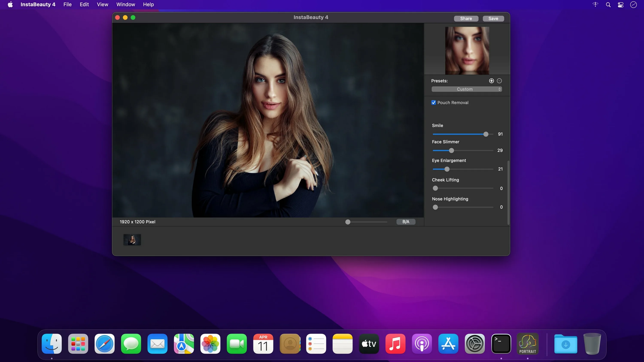644x362 pixels.
Task: Open the View menu
Action: click(x=102, y=5)
